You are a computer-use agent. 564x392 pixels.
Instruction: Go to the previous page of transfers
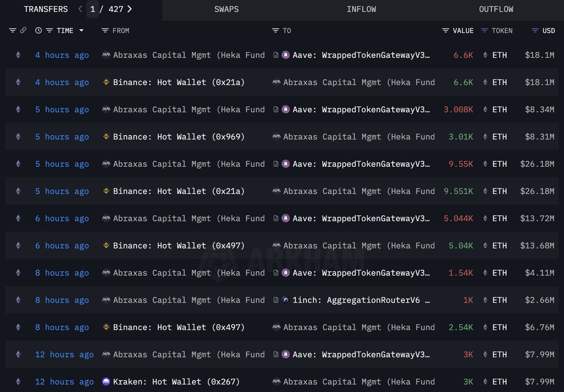point(80,9)
